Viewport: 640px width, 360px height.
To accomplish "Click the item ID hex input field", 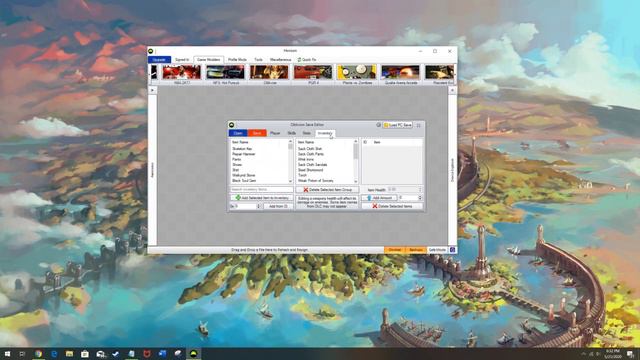I will pyautogui.click(x=246, y=207).
